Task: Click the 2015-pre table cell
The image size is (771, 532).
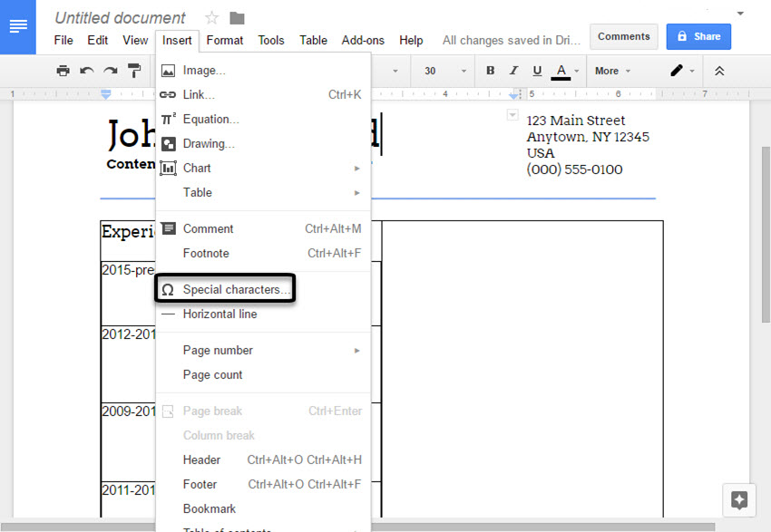Action: pyautogui.click(x=128, y=294)
